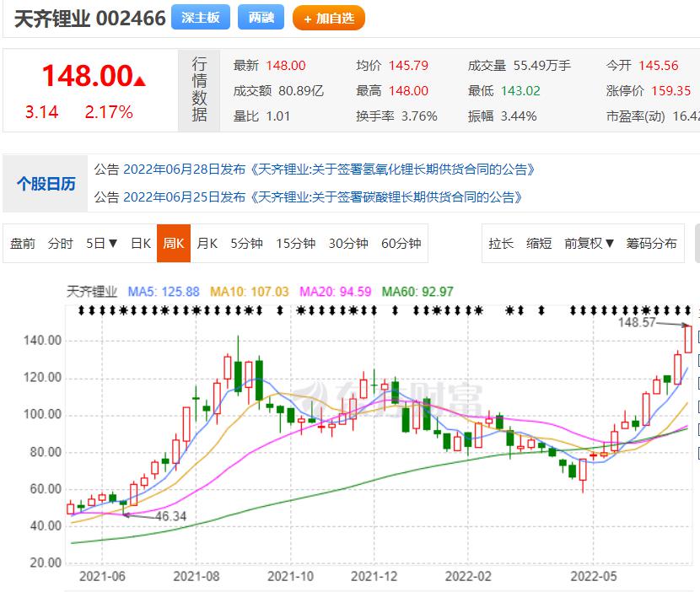Click the 20.00 price axis label
The width and height of the screenshot is (700, 592).
coord(46,562)
